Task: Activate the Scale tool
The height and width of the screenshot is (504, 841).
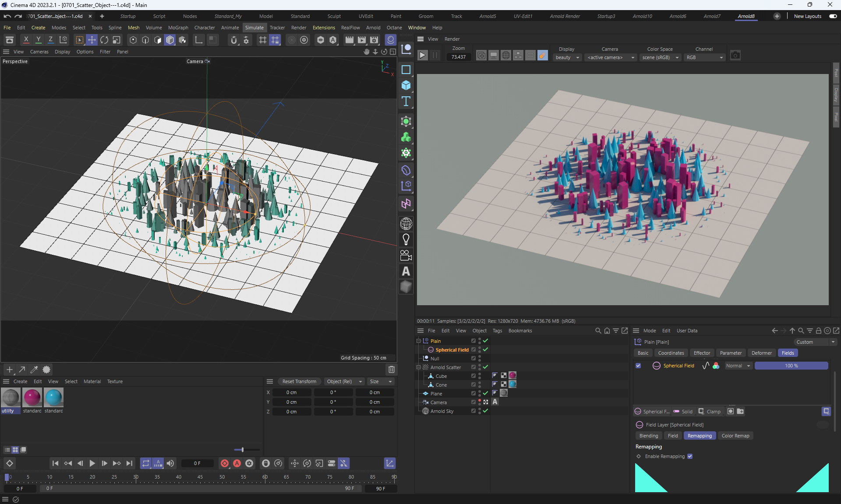Action: (x=117, y=40)
